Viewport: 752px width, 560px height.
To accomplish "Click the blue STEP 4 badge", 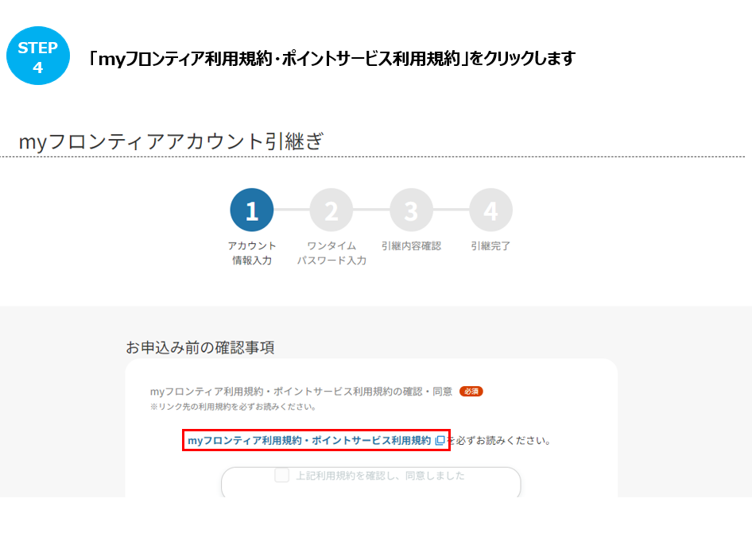I will tap(37, 55).
